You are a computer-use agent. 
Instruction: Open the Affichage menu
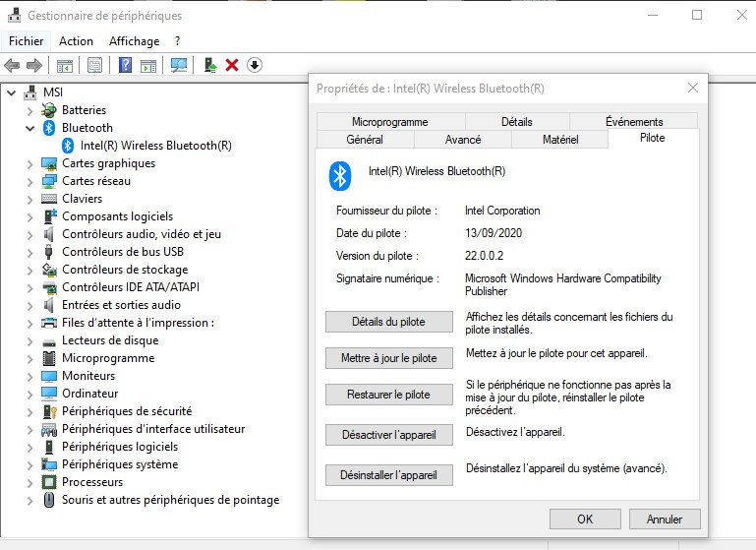click(x=134, y=41)
